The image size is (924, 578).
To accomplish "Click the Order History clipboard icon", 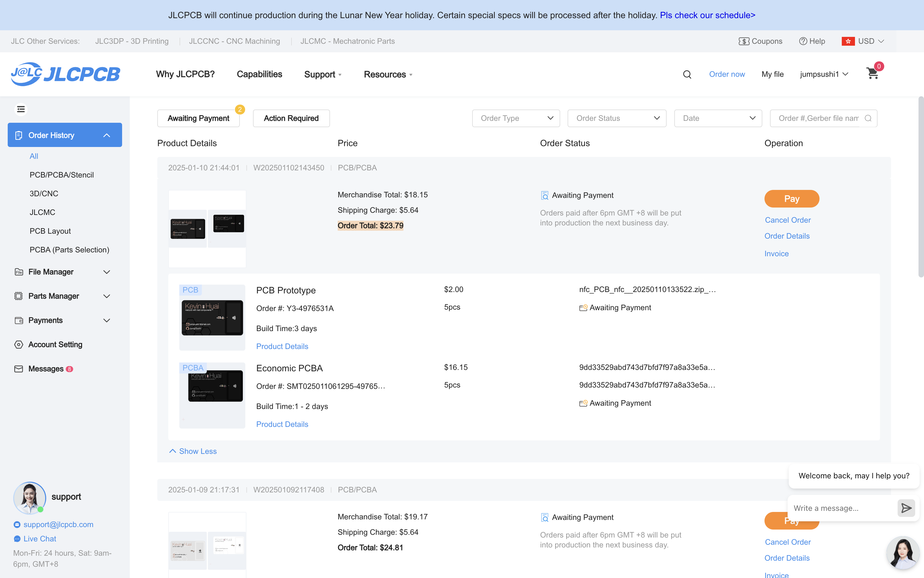I will [18, 135].
